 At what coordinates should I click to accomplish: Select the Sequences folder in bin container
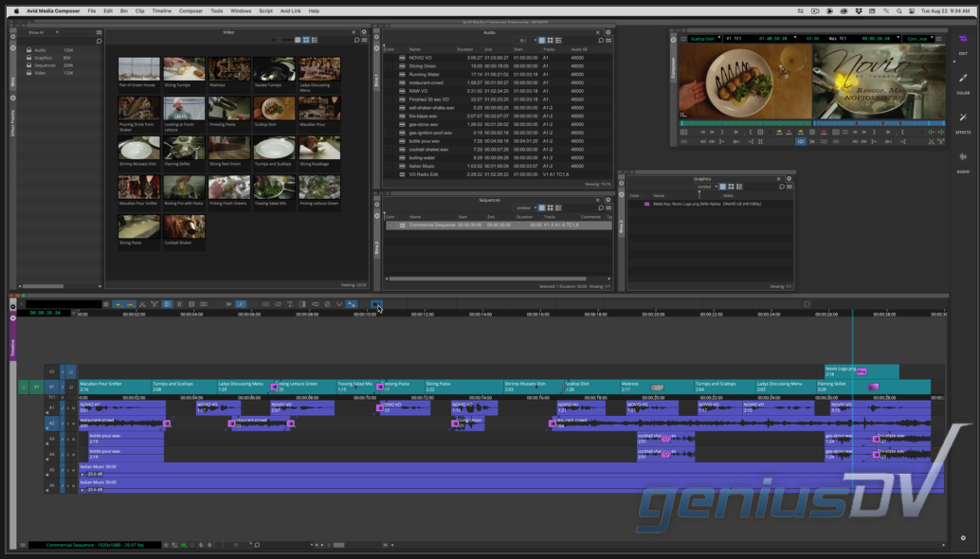point(45,65)
